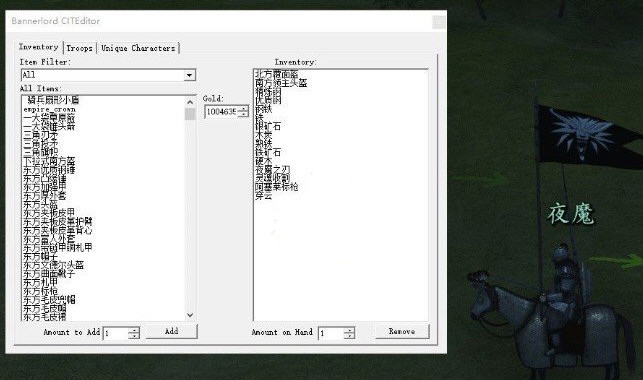Decrement the Amount to Add spinner
The image size is (643, 380).
point(134,336)
